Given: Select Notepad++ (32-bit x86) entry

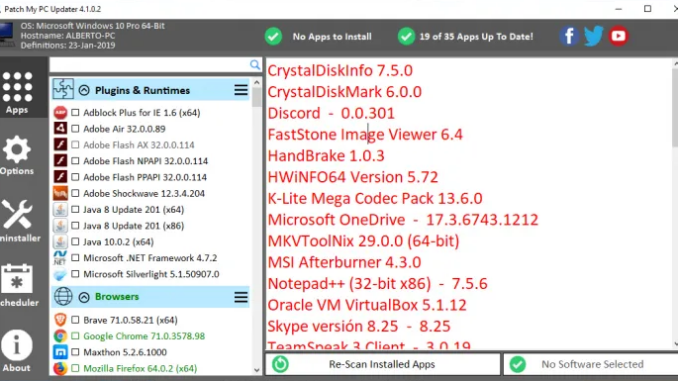Looking at the screenshot, I should pos(377,284).
